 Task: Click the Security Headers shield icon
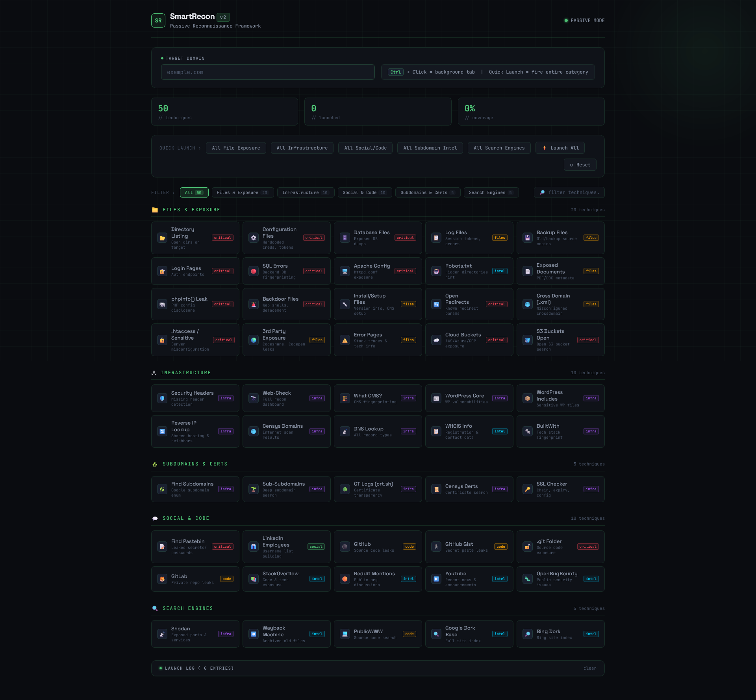162,398
